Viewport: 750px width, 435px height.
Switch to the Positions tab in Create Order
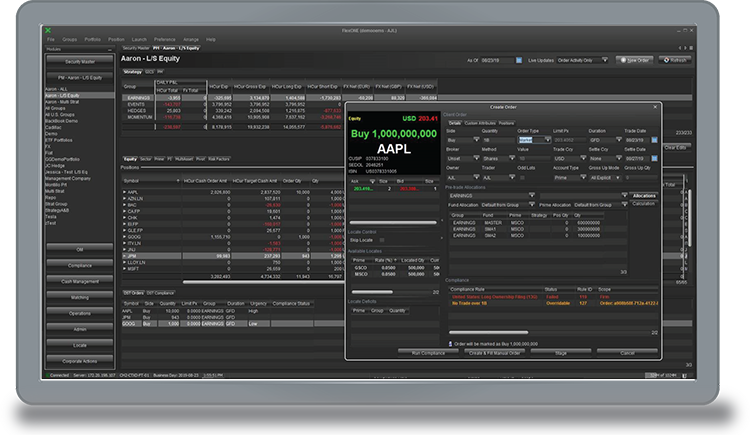point(506,123)
